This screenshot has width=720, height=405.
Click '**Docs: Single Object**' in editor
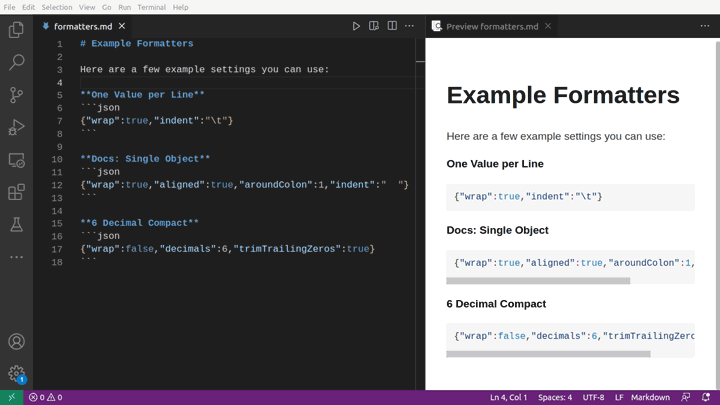(x=145, y=159)
